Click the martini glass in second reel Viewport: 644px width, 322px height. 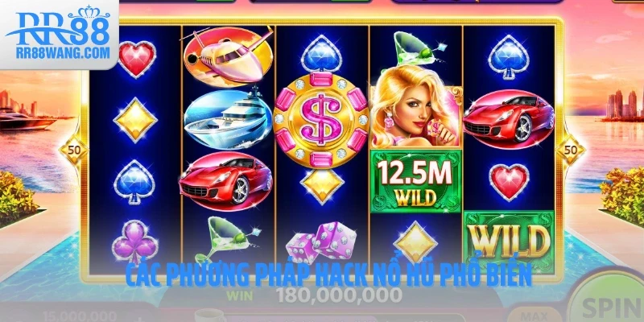(x=227, y=240)
